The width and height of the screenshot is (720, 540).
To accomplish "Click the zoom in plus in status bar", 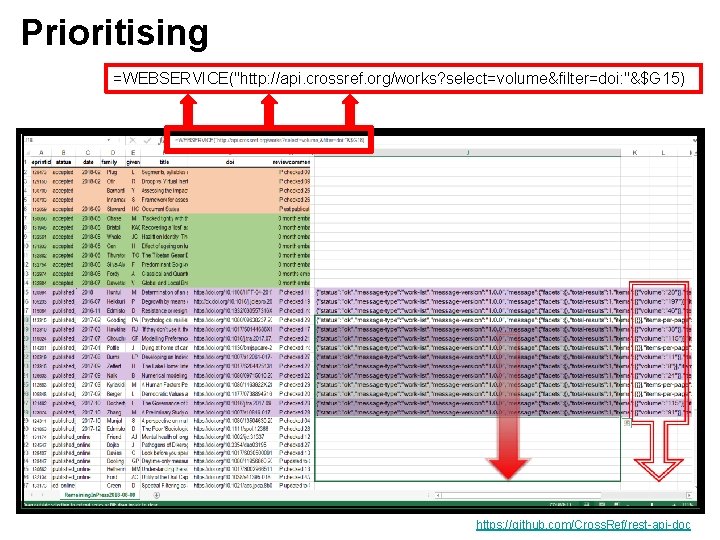I will click(675, 504).
